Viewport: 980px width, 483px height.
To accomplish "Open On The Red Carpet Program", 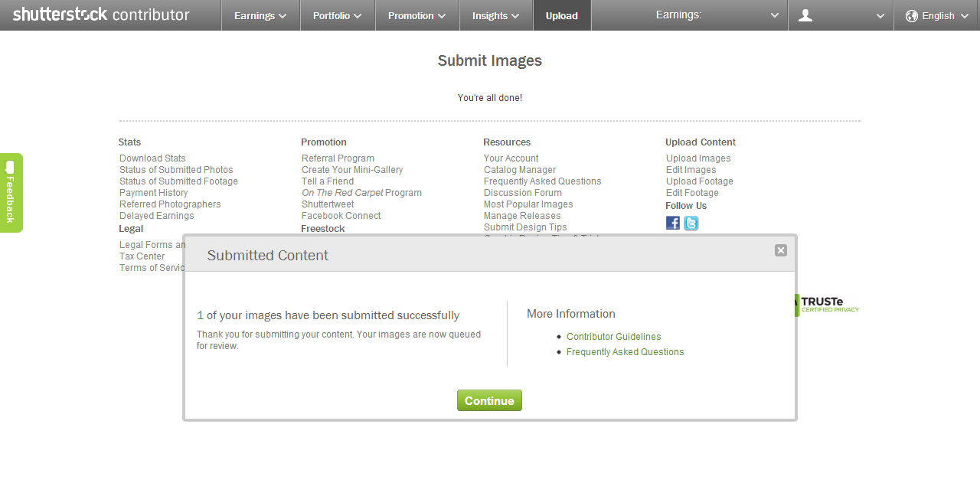I will tap(361, 193).
